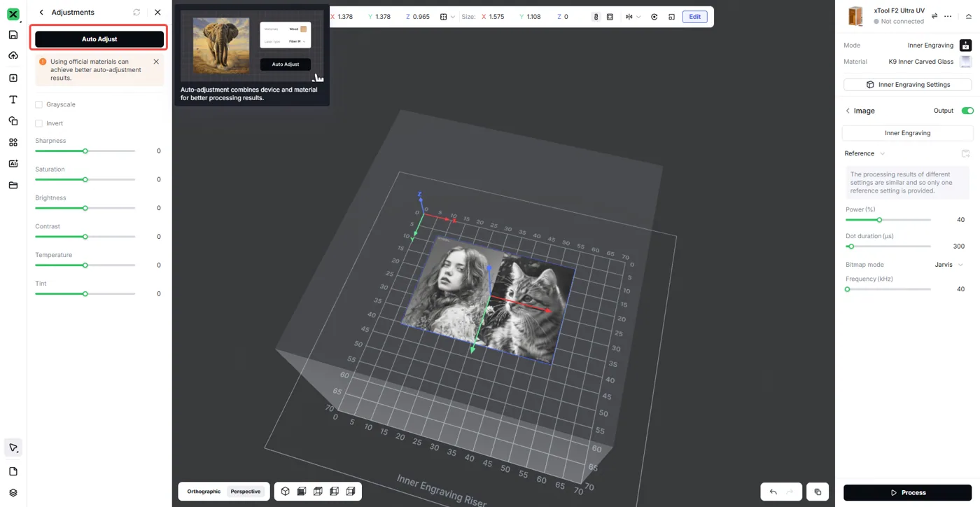
Task: Select the Perspective view tab
Action: (x=246, y=492)
